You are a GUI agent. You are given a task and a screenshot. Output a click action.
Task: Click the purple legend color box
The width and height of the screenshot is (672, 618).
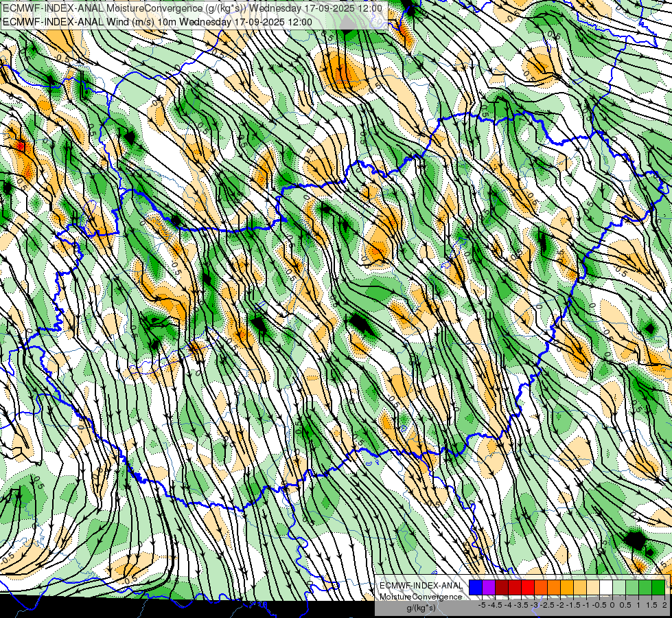click(x=489, y=588)
